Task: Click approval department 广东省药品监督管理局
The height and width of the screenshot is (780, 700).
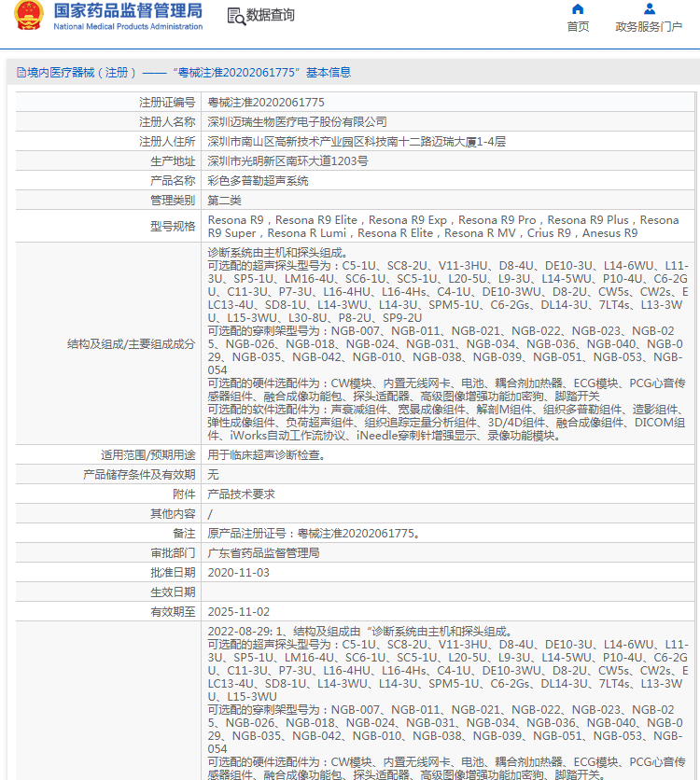Action: tap(264, 553)
